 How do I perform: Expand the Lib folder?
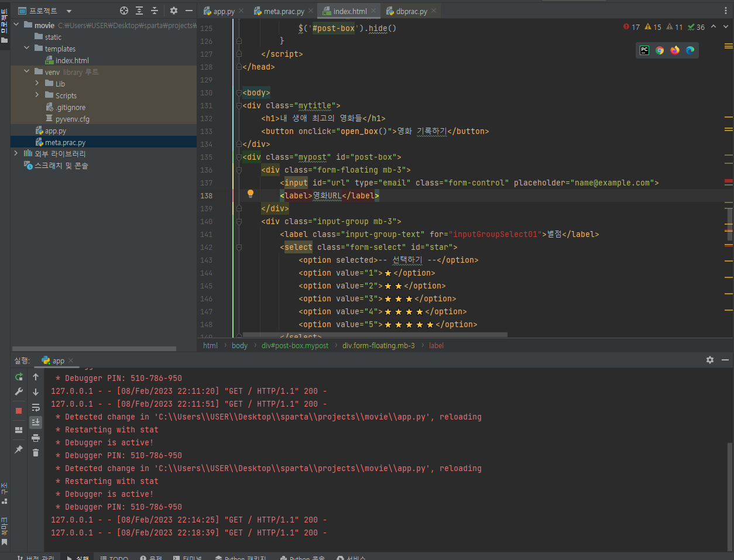click(37, 83)
